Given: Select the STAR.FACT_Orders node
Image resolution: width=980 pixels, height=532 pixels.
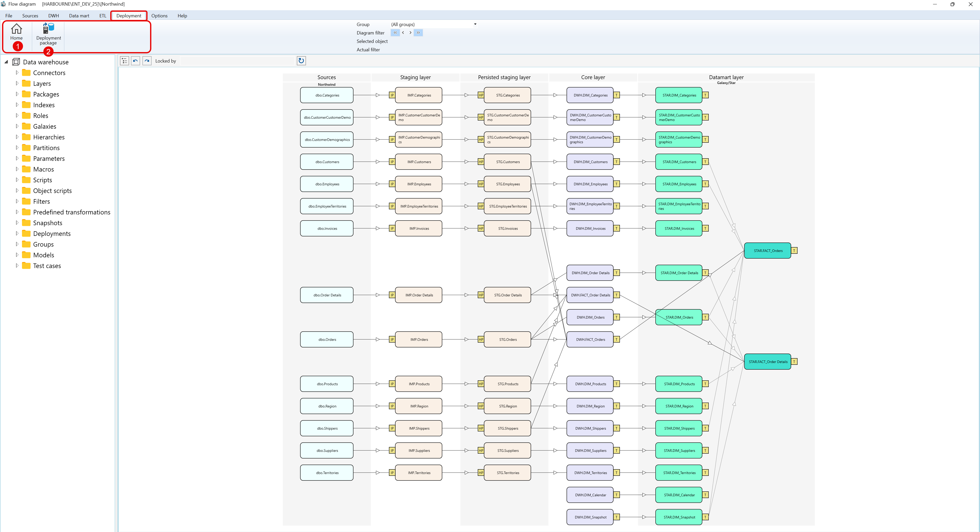Looking at the screenshot, I should (768, 251).
